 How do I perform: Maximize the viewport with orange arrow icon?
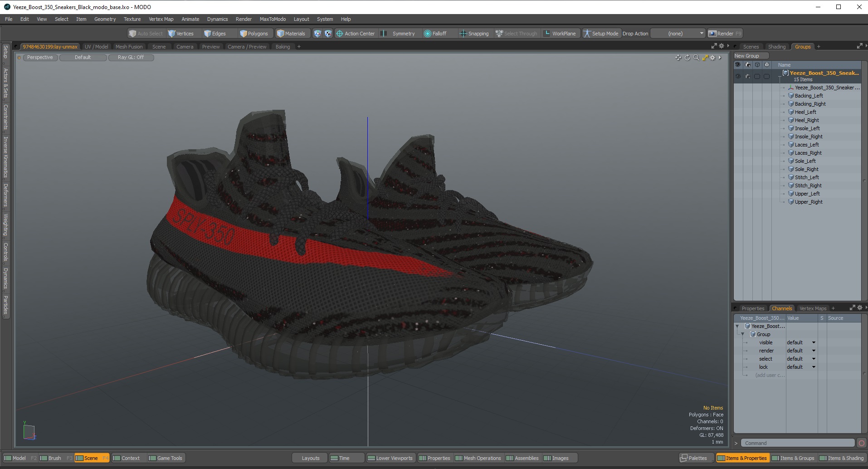coord(705,58)
